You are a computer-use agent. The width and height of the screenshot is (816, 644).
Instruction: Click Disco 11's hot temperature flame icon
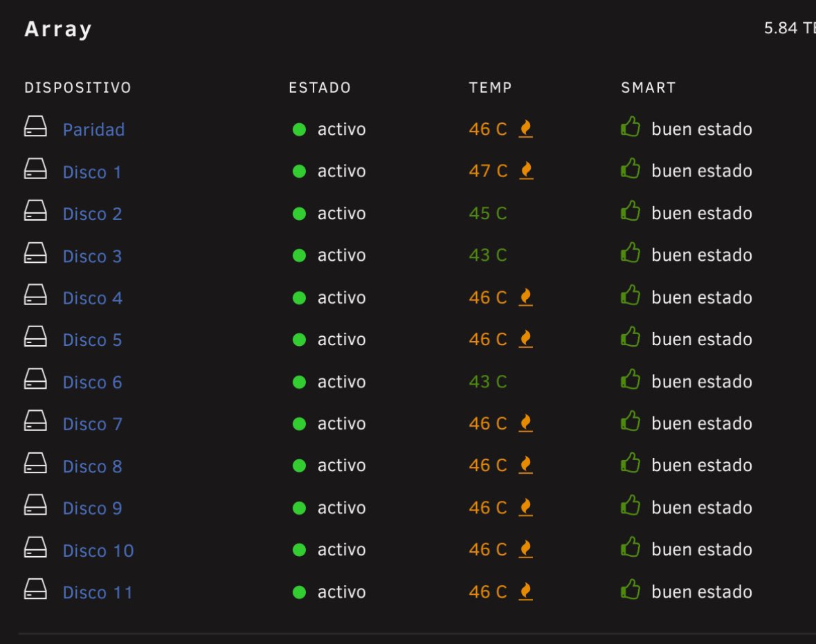[x=526, y=591]
